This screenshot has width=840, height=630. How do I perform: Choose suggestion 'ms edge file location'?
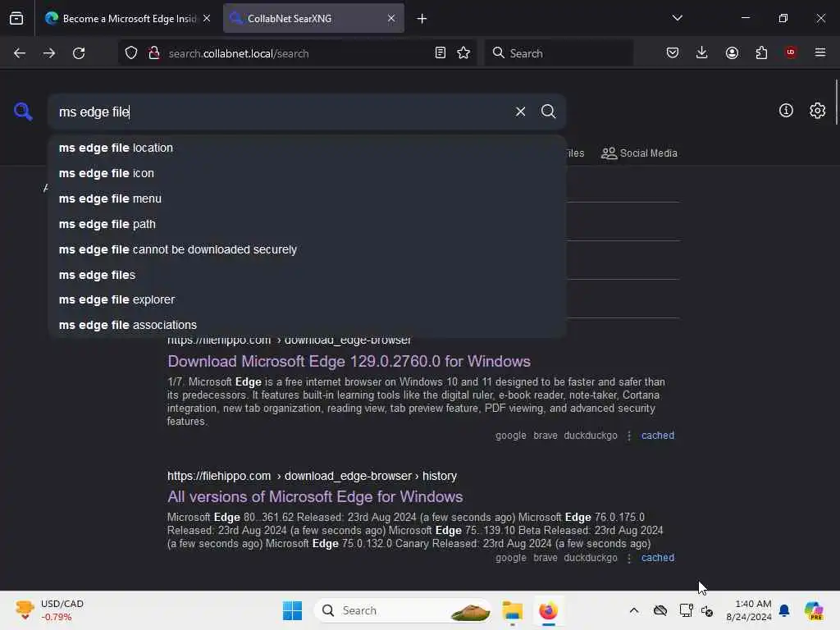pyautogui.click(x=307, y=148)
